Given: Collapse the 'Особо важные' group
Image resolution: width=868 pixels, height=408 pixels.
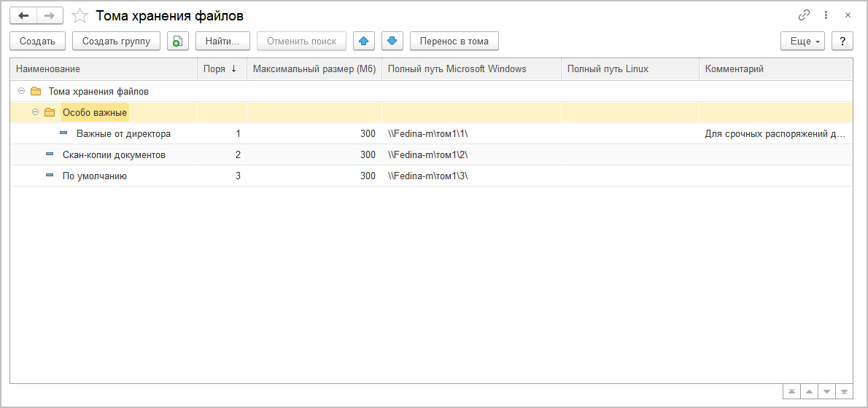Looking at the screenshot, I should (36, 113).
